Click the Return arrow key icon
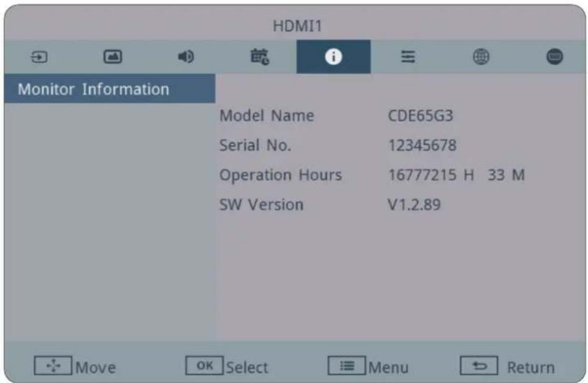Viewport: 588px width, 383px height. 479,365
